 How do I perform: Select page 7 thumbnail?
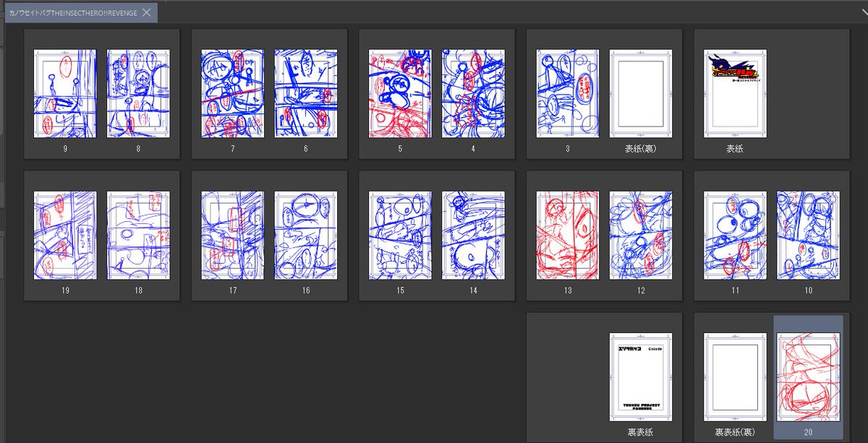click(x=232, y=93)
